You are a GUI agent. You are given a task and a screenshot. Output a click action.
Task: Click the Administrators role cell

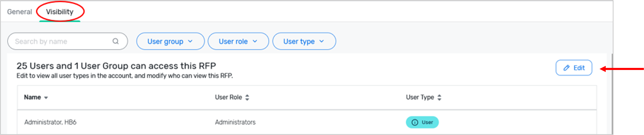point(235,122)
